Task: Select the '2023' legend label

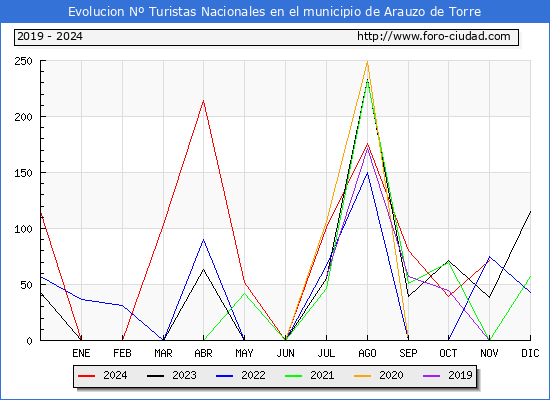Action: 184,375
